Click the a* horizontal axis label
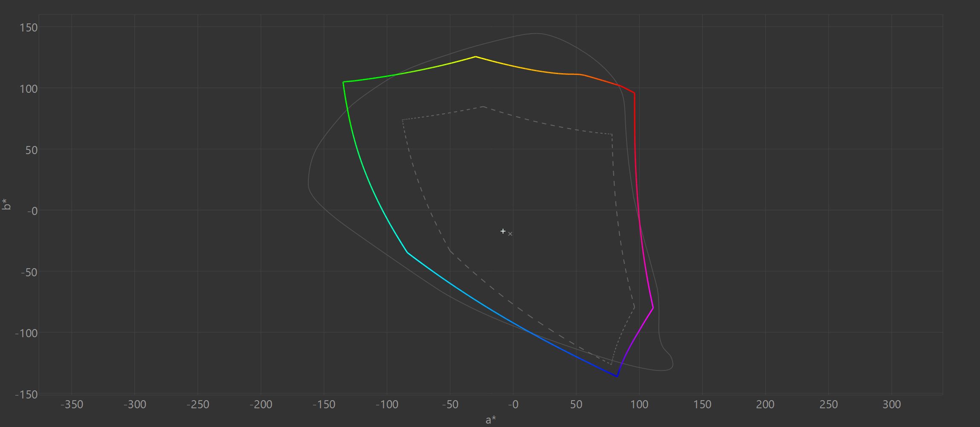The image size is (980, 427). (491, 420)
